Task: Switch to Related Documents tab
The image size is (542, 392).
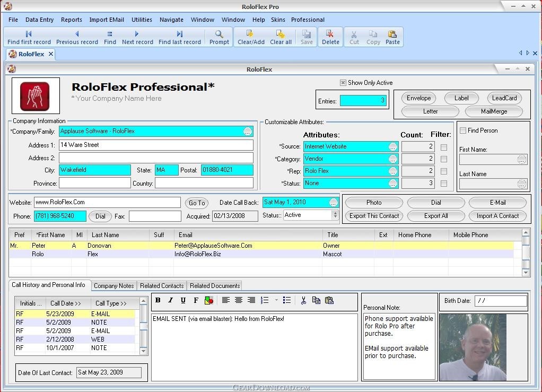Action: click(215, 285)
